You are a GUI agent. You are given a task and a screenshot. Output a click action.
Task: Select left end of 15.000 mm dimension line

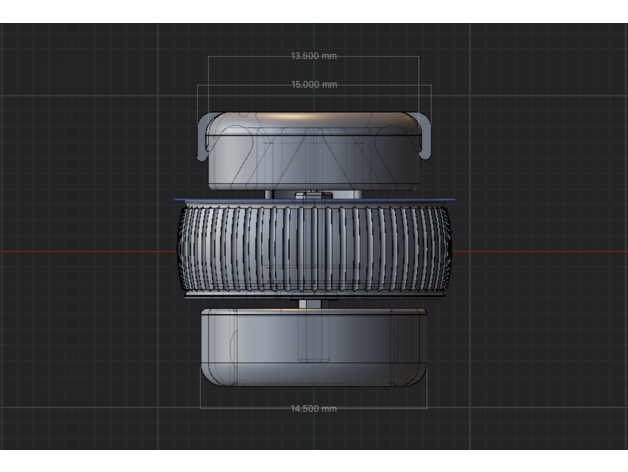[x=198, y=85]
